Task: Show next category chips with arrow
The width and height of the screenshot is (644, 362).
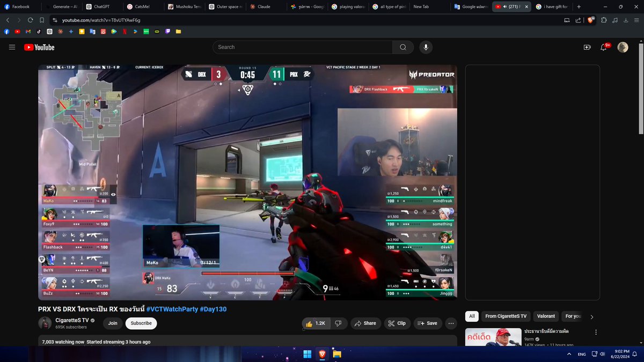Action: (x=592, y=316)
